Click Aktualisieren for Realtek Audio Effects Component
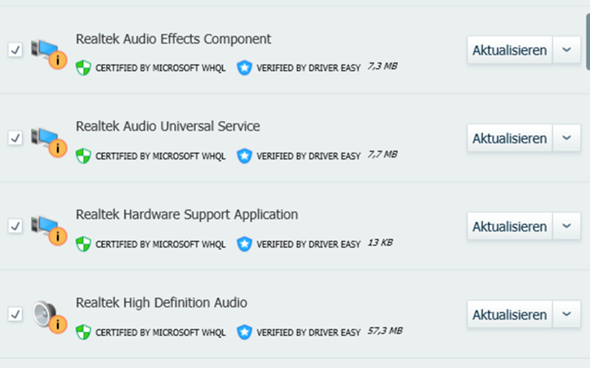Screen dimensions: 590x368 tap(509, 50)
